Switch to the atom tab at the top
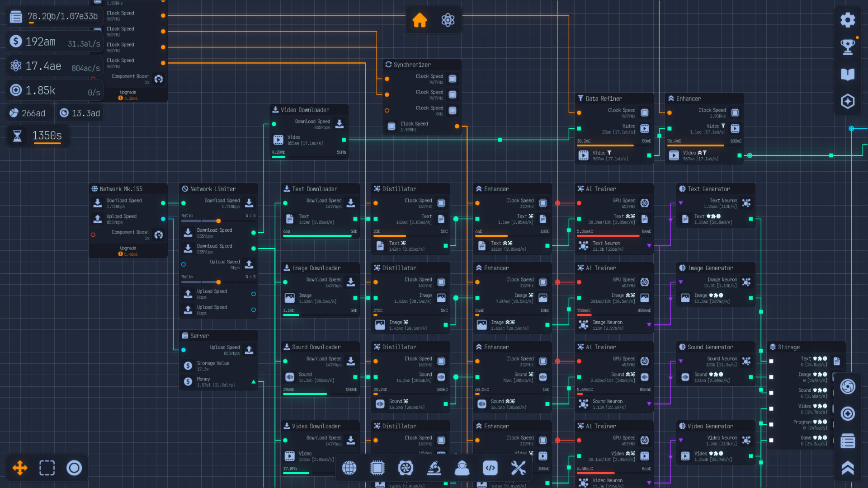 tap(448, 20)
